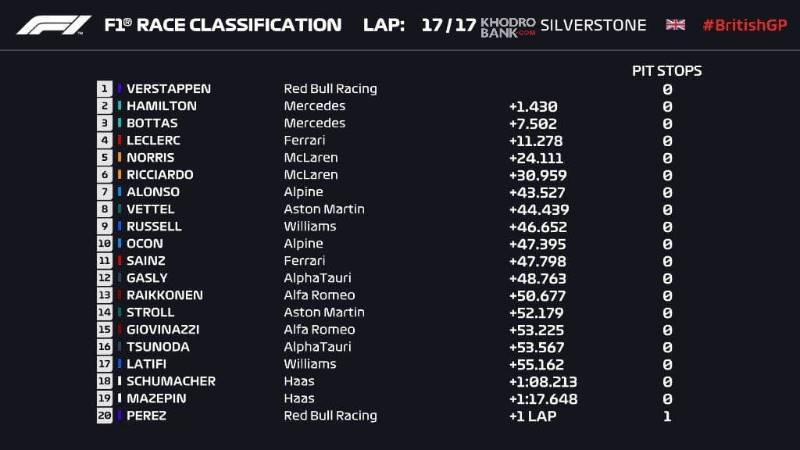Click Verstappen's team color bar
The image size is (800, 450).
click(119, 89)
